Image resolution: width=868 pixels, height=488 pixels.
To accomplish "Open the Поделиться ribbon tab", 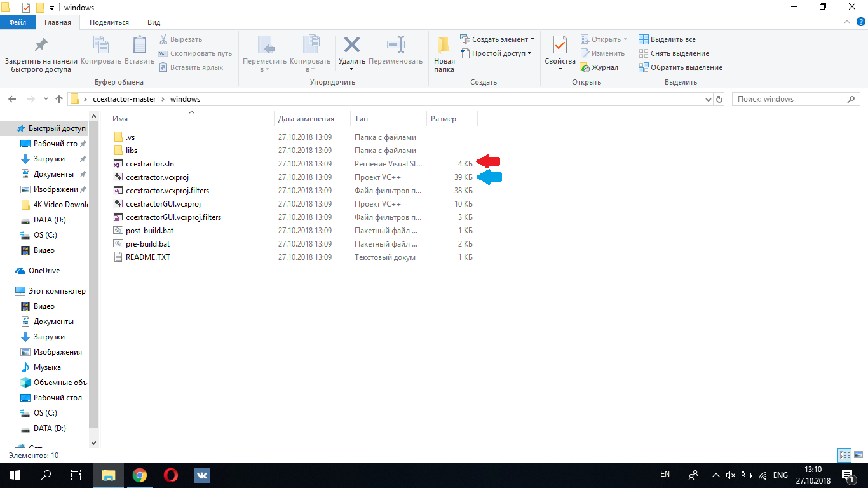I will (109, 22).
